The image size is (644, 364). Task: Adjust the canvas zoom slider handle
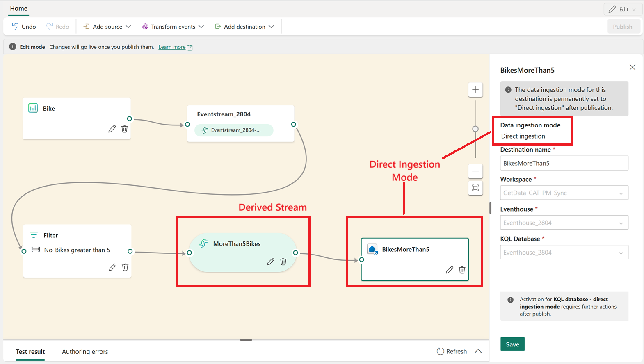click(x=475, y=129)
